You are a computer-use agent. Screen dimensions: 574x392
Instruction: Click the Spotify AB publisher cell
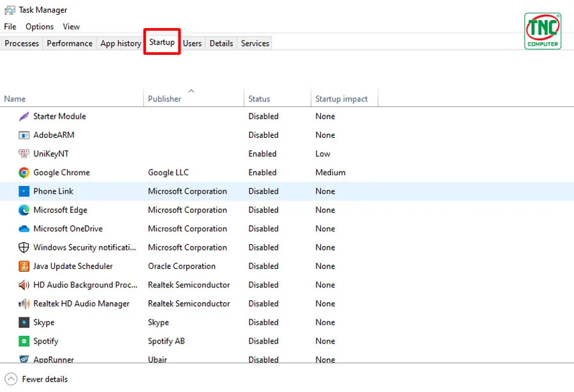tap(166, 341)
